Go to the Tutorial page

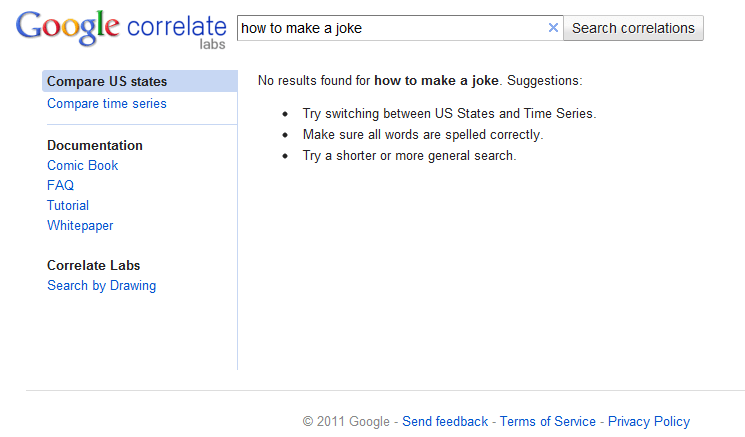68,206
